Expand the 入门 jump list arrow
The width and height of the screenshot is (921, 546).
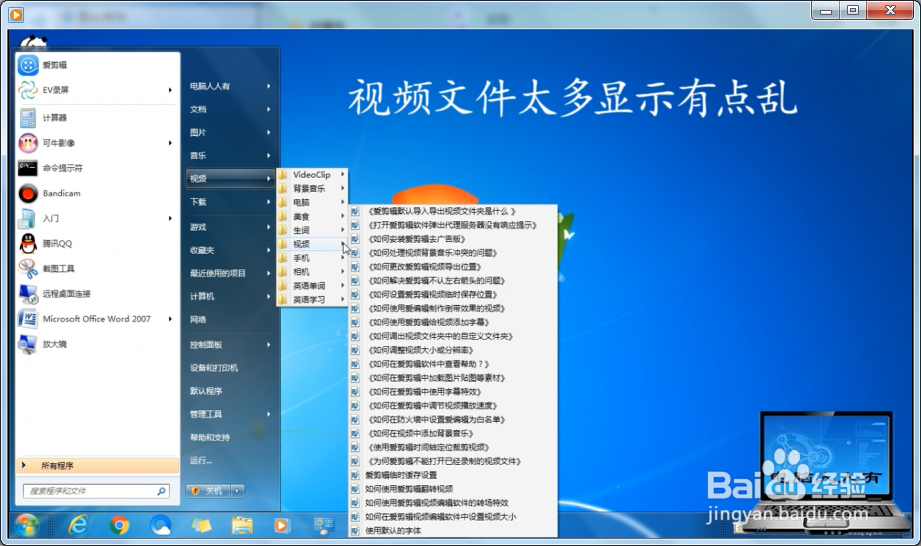click(x=170, y=218)
